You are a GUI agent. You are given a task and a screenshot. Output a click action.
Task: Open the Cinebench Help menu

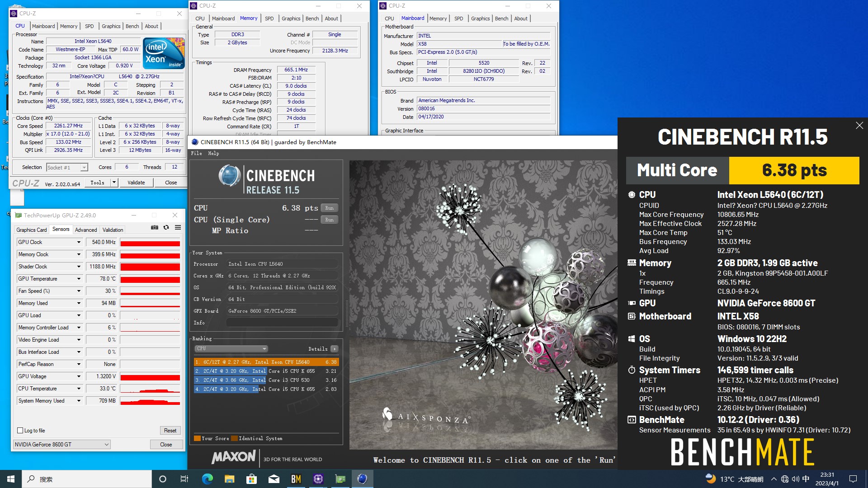pyautogui.click(x=213, y=153)
